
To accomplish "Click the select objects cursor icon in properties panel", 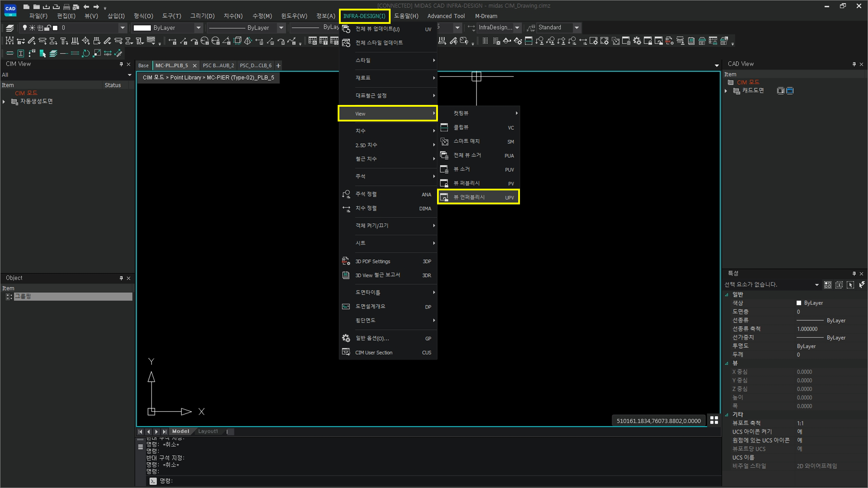I will (x=850, y=285).
